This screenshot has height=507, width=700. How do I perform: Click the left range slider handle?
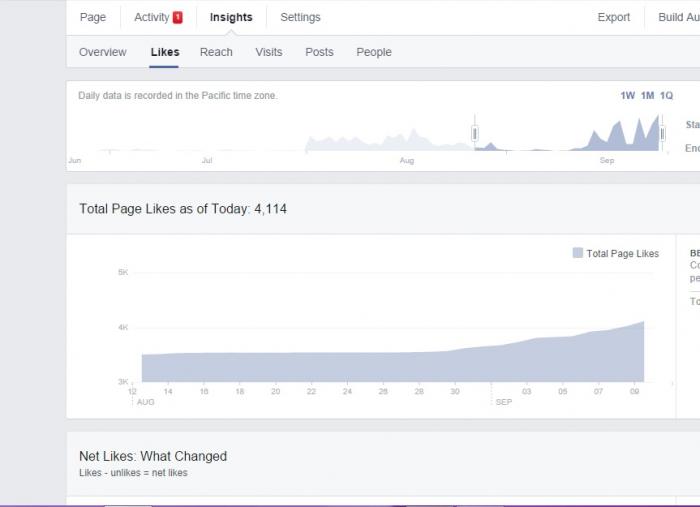click(475, 133)
